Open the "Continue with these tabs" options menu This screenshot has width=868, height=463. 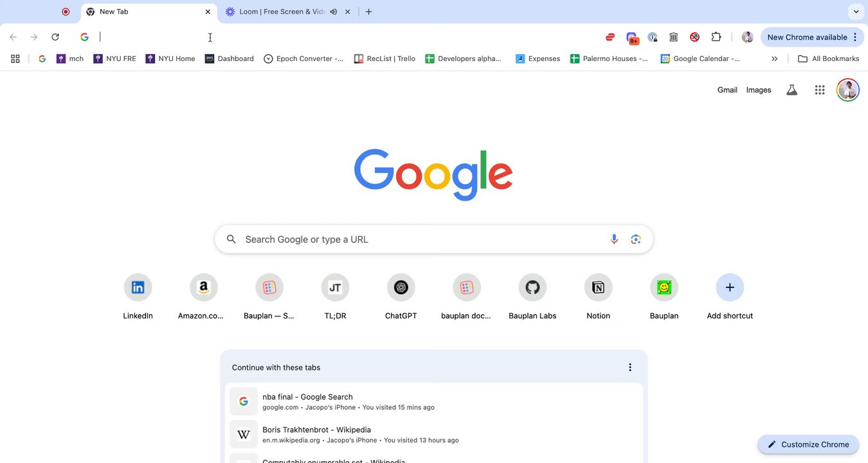[629, 367]
